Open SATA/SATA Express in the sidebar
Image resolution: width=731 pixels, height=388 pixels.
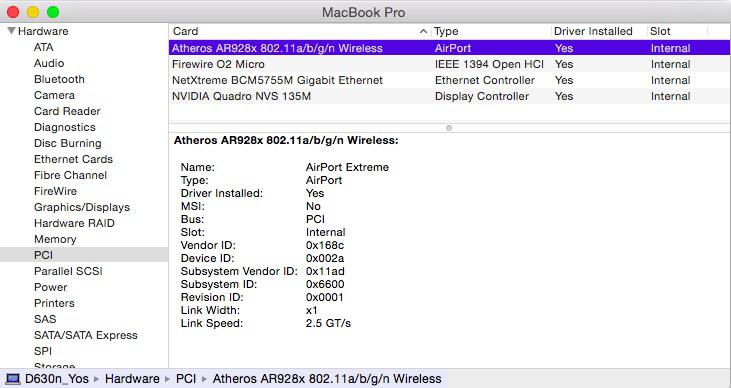[86, 335]
